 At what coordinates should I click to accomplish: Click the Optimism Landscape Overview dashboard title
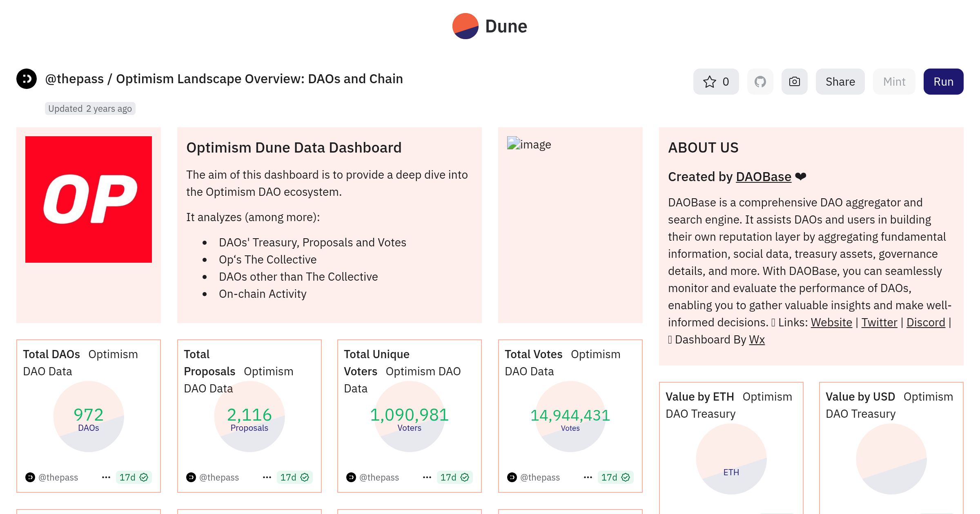259,79
